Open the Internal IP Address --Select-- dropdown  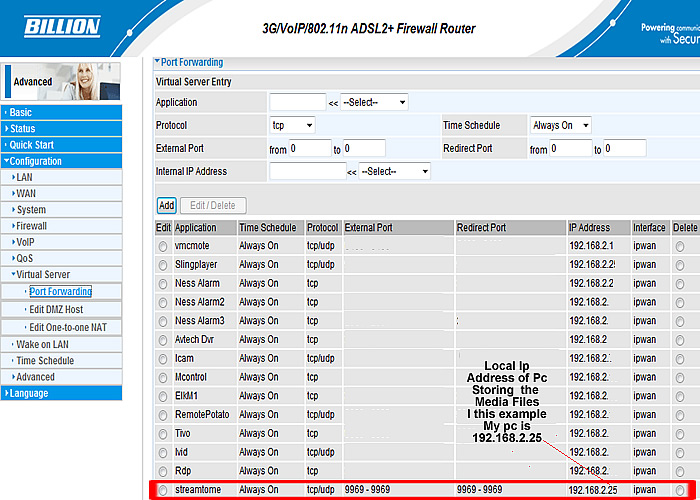[x=394, y=171]
